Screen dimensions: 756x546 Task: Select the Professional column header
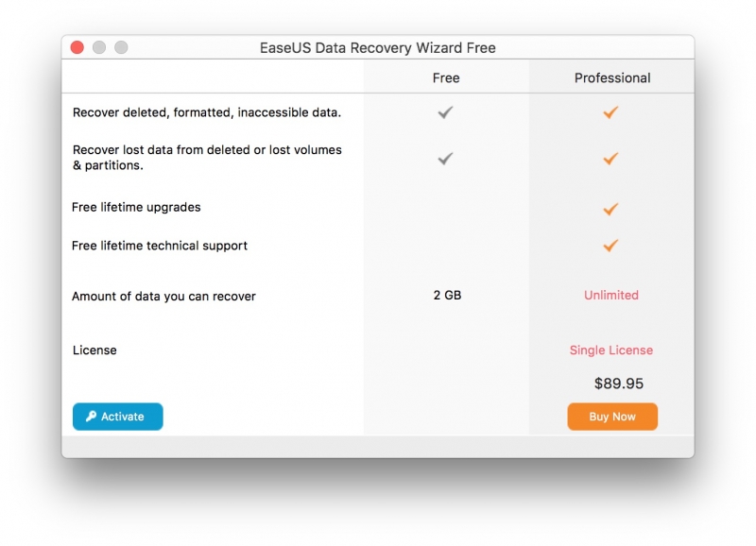[x=612, y=77]
